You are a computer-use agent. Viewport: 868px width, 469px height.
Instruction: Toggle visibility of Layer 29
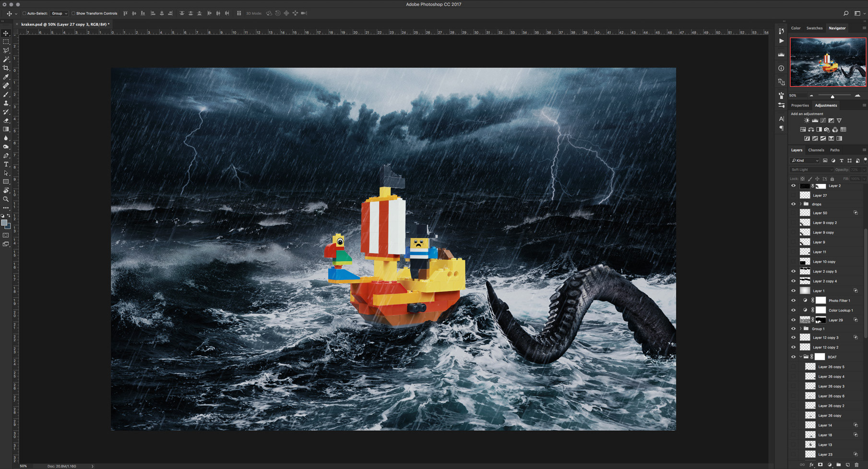point(793,320)
